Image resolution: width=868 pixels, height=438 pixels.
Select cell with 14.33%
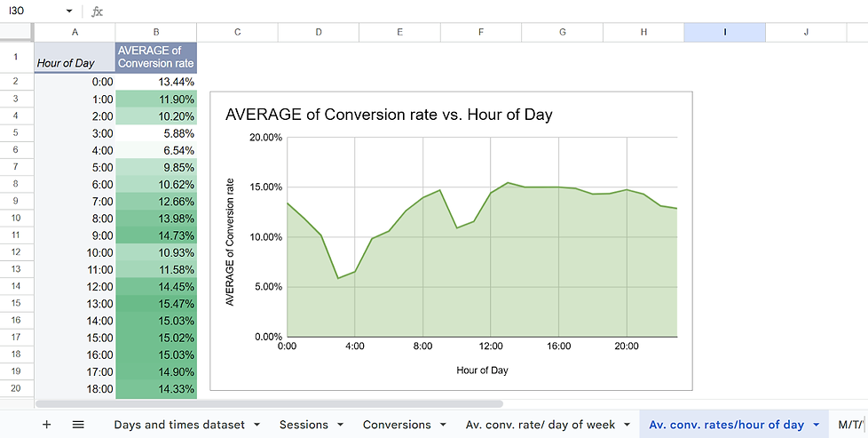(156, 388)
